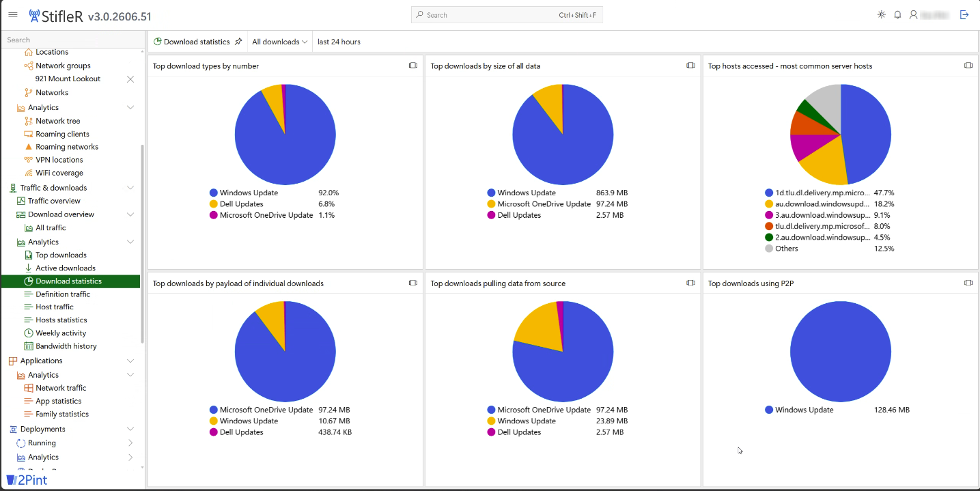This screenshot has width=980, height=491.
Task: Maximize Top downloads pulling data from source panel
Action: point(690,283)
